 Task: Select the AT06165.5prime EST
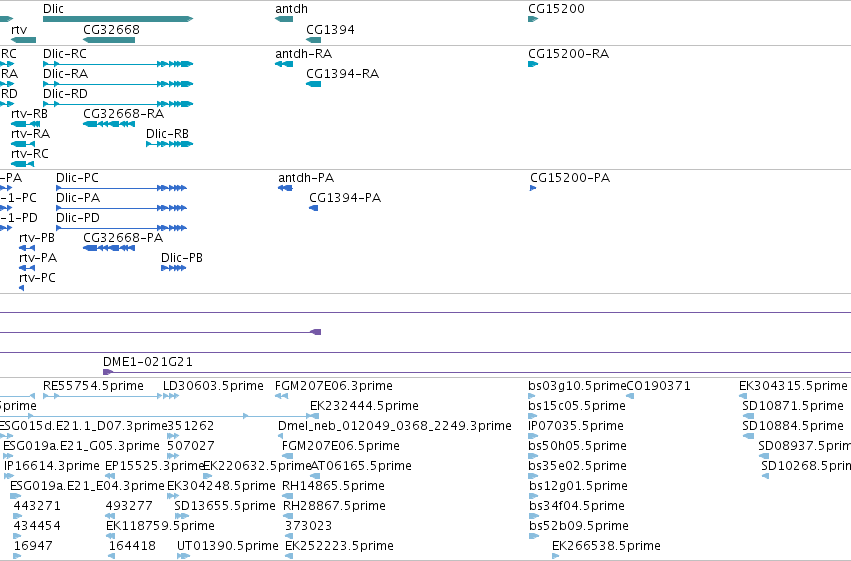(x=315, y=476)
